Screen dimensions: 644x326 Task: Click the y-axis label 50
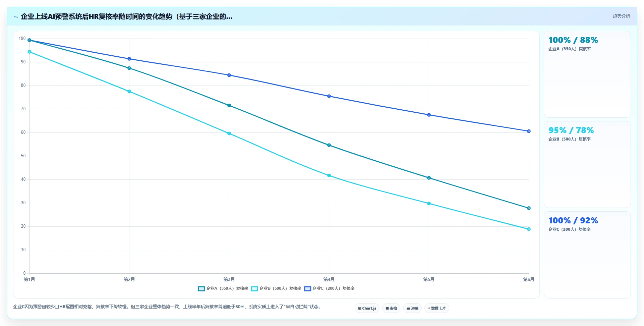pos(23,156)
